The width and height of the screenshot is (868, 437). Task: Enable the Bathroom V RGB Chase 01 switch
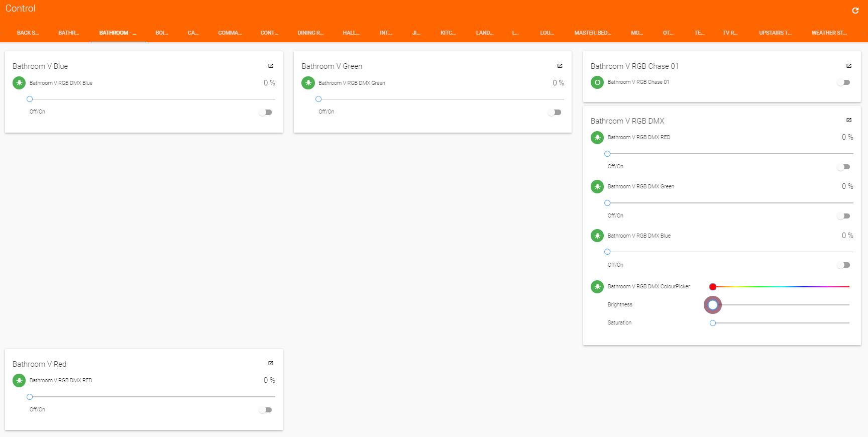(x=843, y=82)
